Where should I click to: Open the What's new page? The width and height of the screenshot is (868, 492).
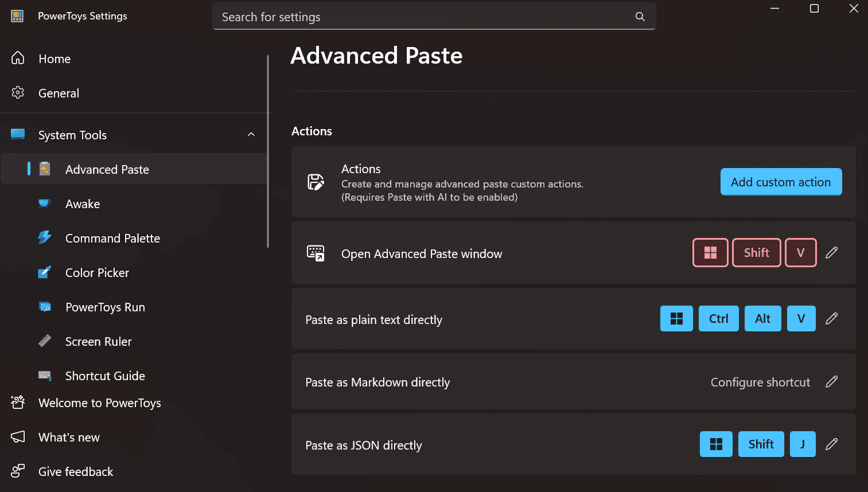click(x=69, y=438)
